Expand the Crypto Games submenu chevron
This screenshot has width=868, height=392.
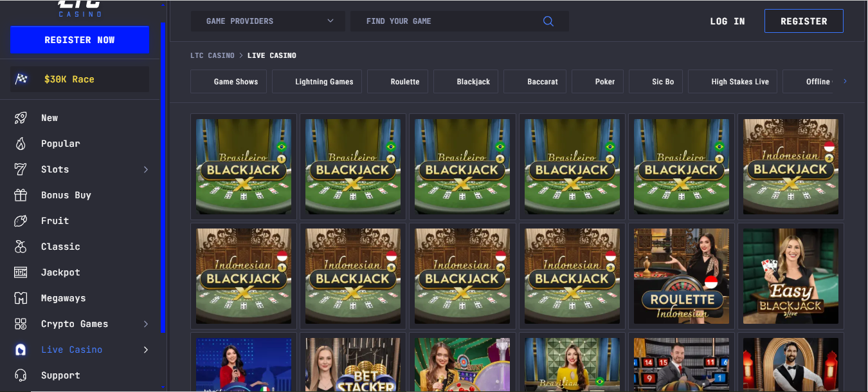[x=145, y=324]
